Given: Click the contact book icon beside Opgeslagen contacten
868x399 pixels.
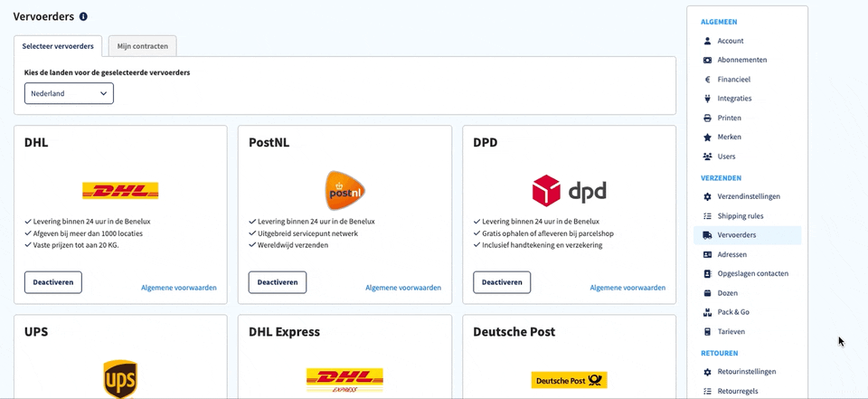Looking at the screenshot, I should tap(707, 274).
